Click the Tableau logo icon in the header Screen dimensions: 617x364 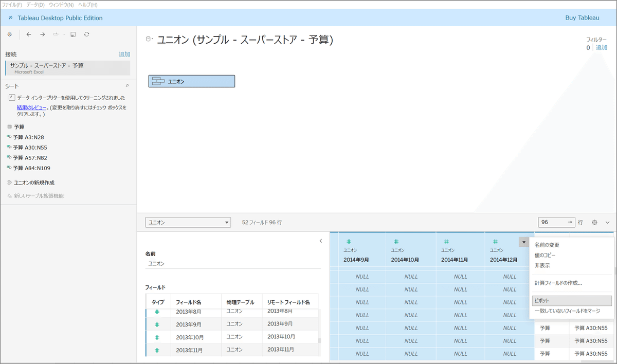[x=11, y=17]
